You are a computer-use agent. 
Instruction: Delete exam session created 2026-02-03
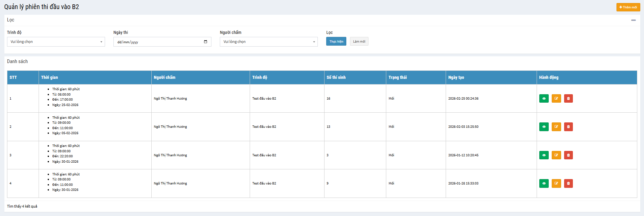pyautogui.click(x=568, y=127)
